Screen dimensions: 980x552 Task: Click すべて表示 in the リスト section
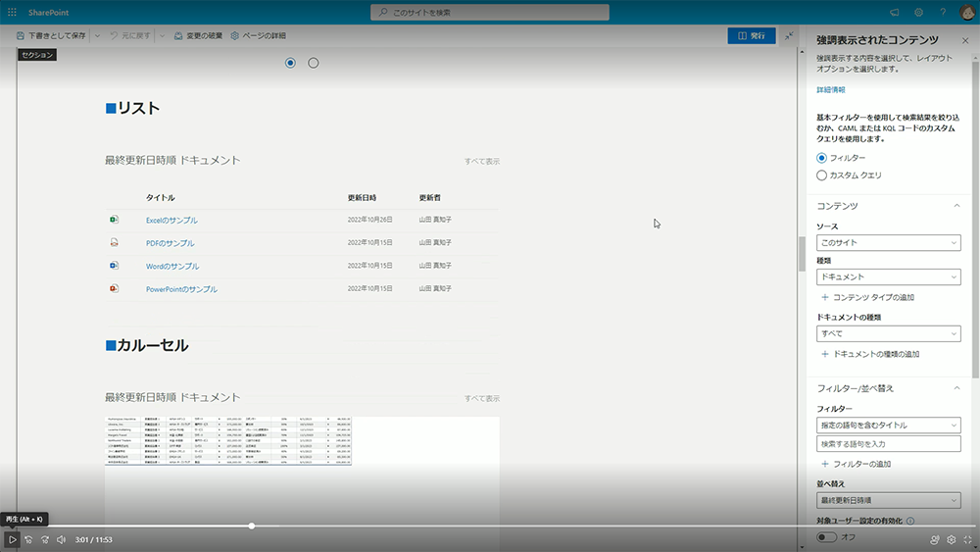[x=482, y=162]
